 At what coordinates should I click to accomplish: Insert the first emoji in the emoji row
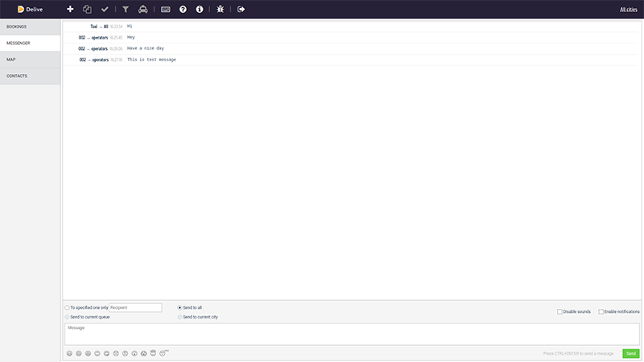tap(69, 353)
